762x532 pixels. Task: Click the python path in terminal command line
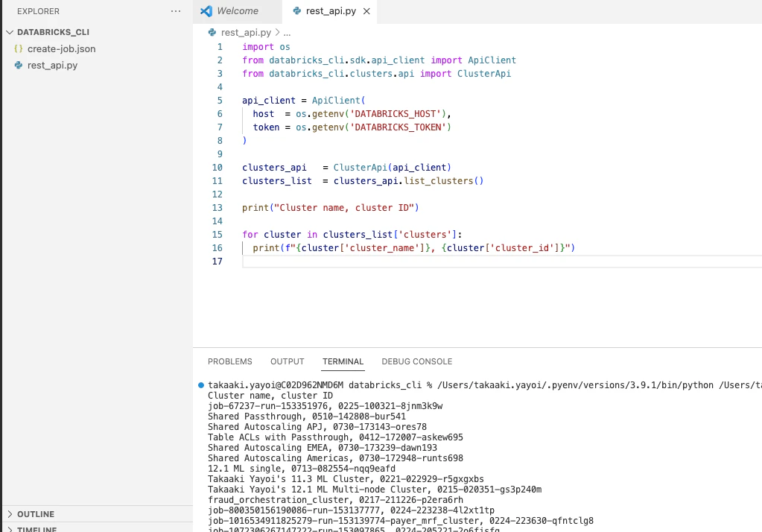575,385
